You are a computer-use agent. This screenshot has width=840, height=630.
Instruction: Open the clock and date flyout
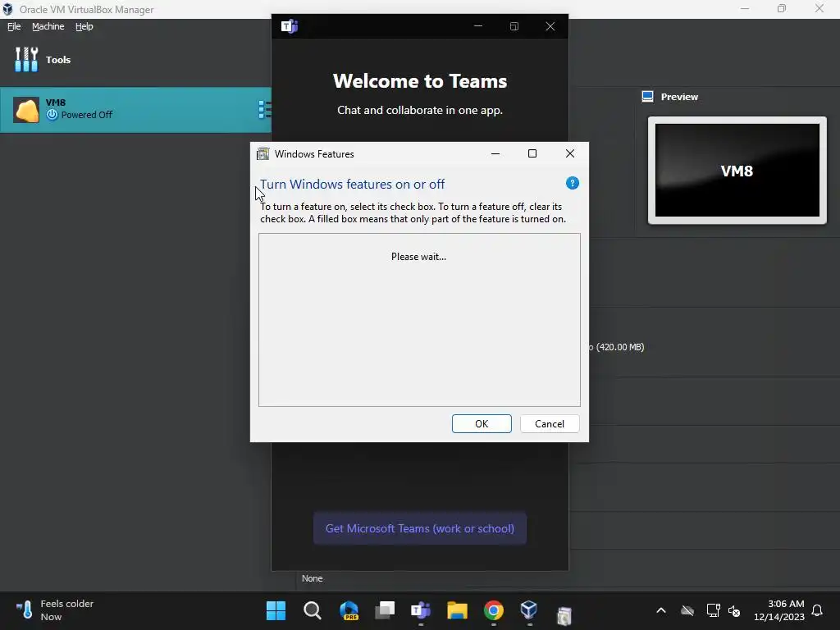(x=779, y=610)
